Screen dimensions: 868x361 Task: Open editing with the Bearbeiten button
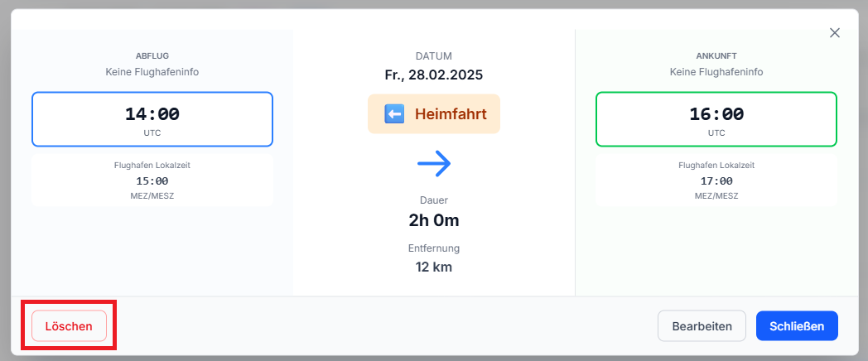[702, 326]
